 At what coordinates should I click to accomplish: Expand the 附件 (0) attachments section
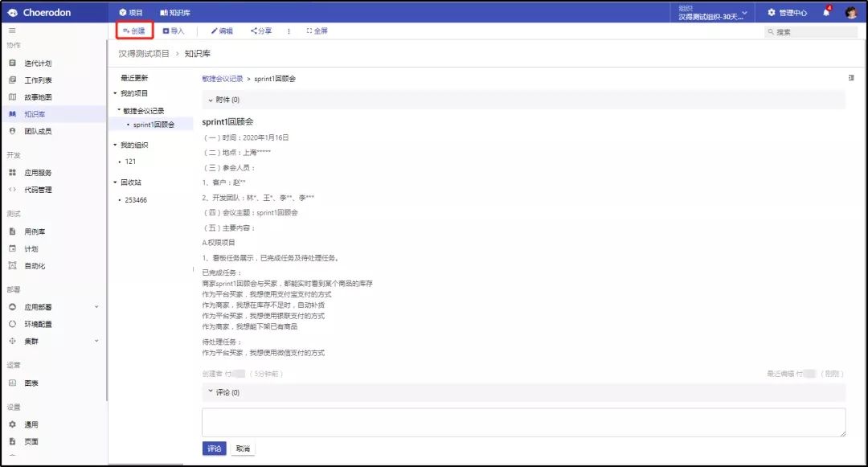211,100
